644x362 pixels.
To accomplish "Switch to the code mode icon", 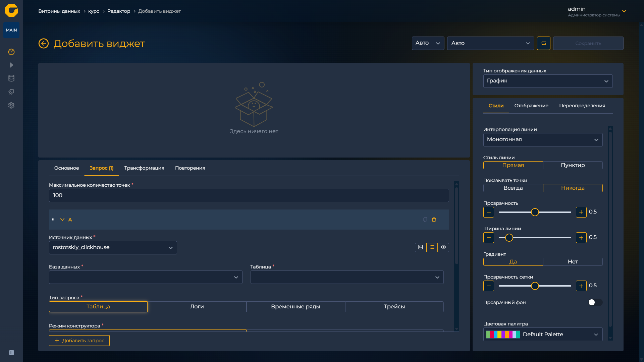I will click(x=443, y=247).
